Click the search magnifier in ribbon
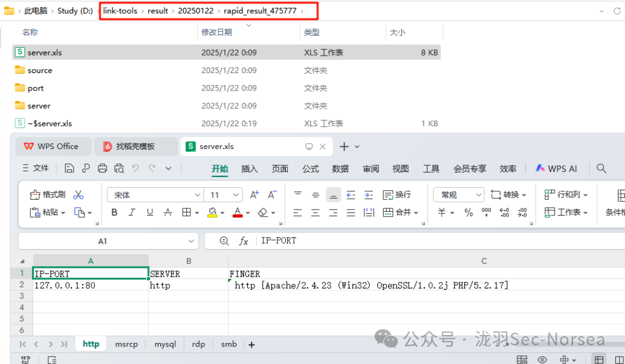 click(x=601, y=168)
